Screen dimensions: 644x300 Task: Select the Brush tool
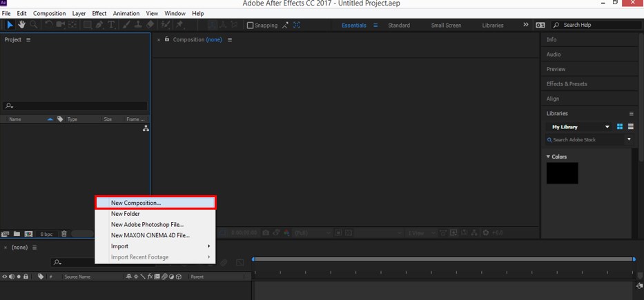click(x=127, y=25)
